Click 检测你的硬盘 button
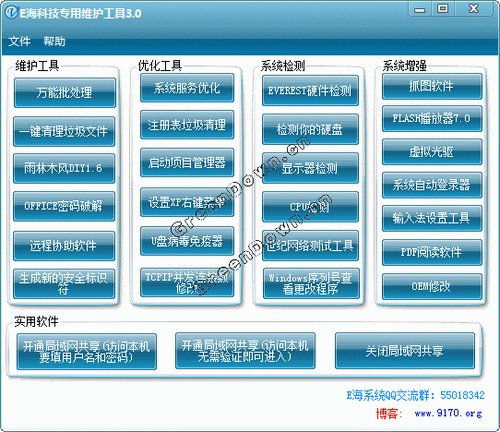The height and width of the screenshot is (432, 500). [310, 129]
